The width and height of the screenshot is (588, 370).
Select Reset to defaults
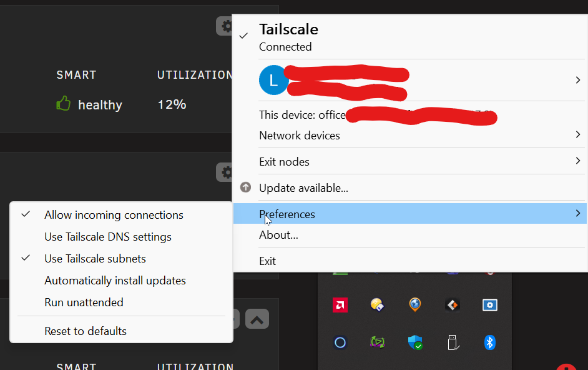(121, 331)
